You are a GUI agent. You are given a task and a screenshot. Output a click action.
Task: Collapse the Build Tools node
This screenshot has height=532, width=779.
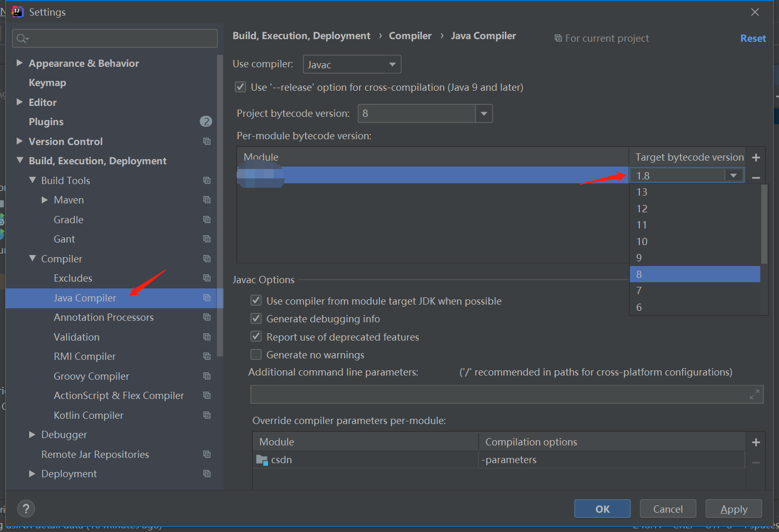point(32,180)
